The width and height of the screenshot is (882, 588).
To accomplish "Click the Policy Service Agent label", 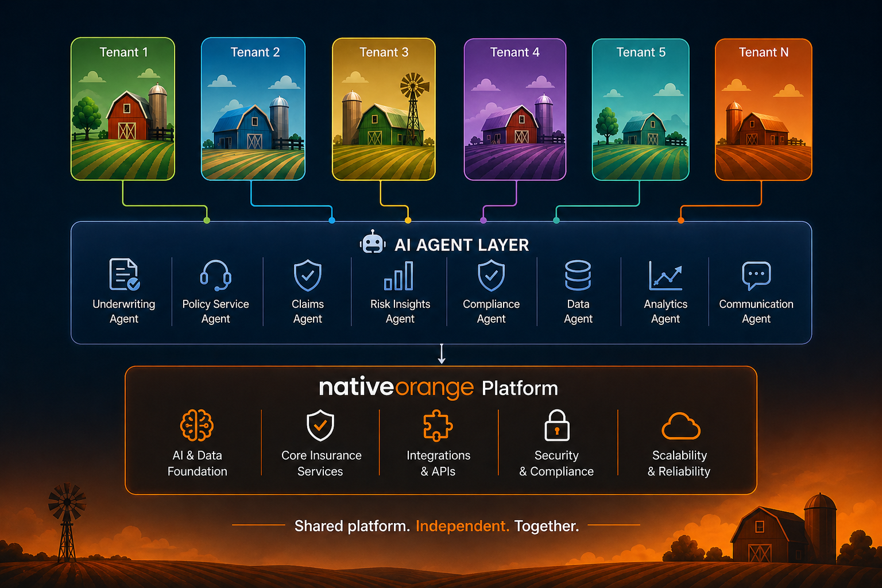I will 216,311.
